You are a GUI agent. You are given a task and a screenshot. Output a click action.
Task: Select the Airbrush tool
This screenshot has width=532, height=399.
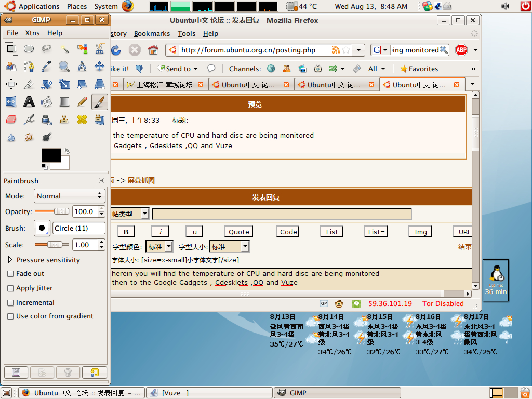[29, 119]
